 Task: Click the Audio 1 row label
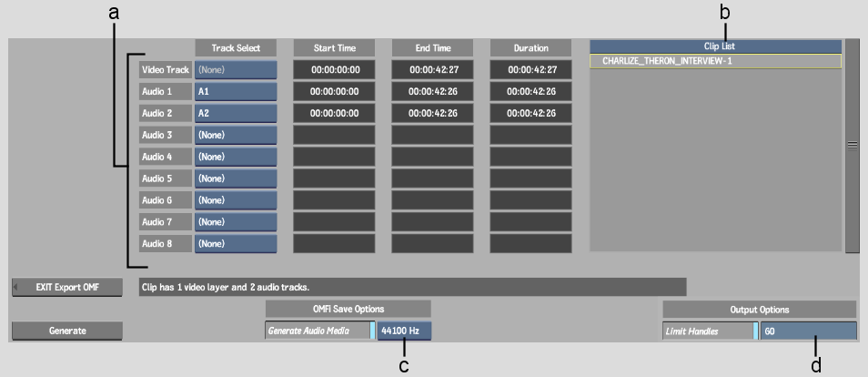[x=166, y=91]
